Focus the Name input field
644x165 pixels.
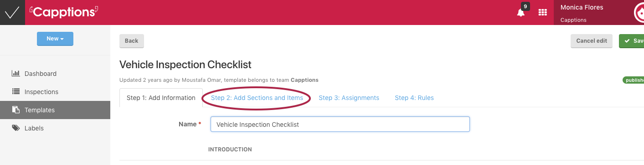[340, 124]
